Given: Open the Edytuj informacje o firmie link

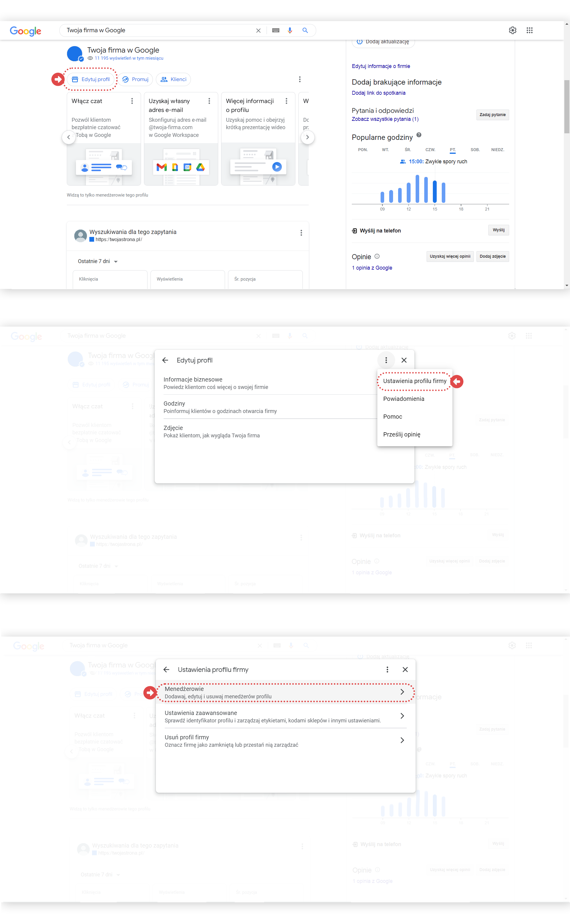Looking at the screenshot, I should [381, 66].
